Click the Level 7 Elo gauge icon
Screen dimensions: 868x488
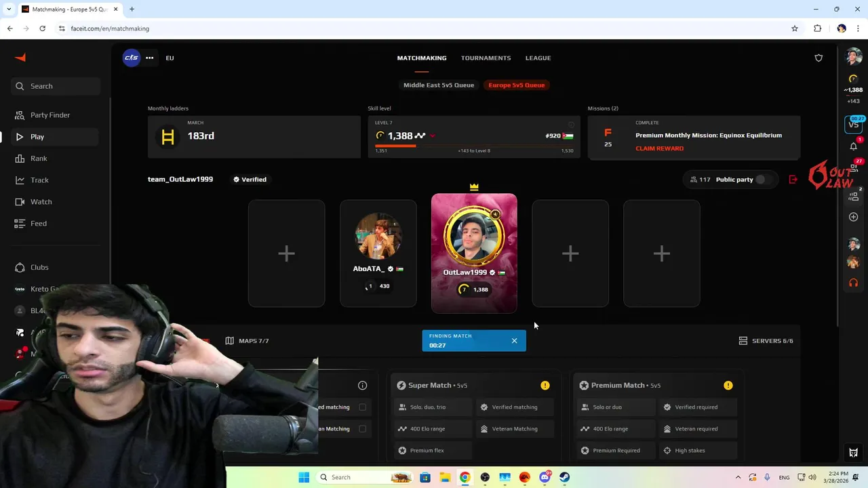point(380,136)
